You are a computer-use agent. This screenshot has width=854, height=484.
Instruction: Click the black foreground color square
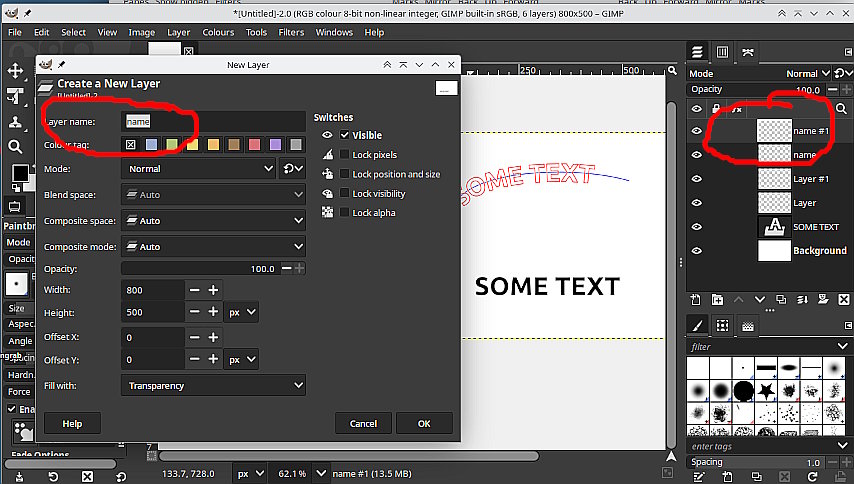coord(19,174)
